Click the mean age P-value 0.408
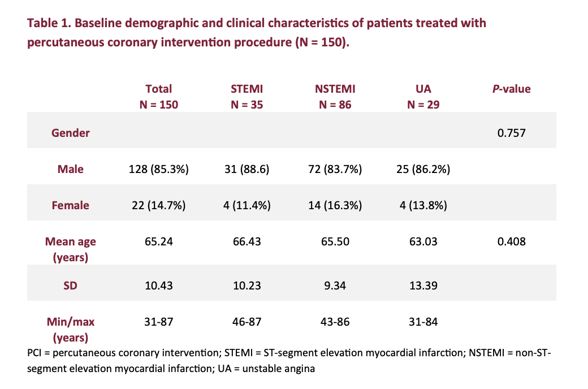Screen dimensions: 588x389 tap(512, 241)
